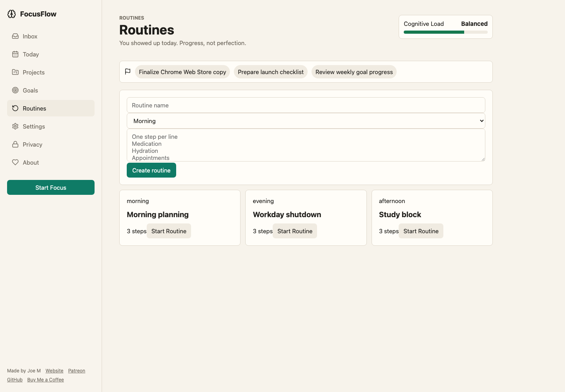565x392 pixels.
Task: Click the Settings gear icon
Action: [15, 126]
